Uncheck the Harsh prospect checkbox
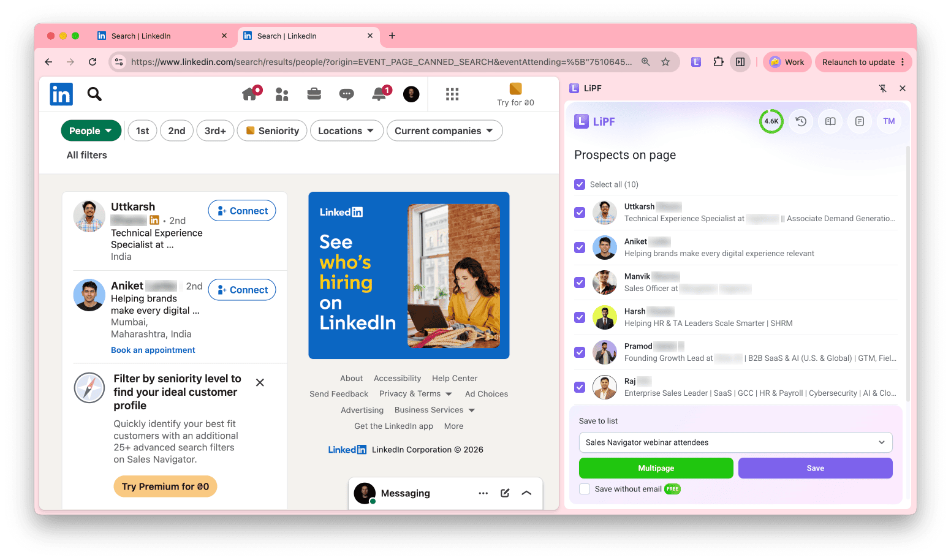 click(580, 317)
